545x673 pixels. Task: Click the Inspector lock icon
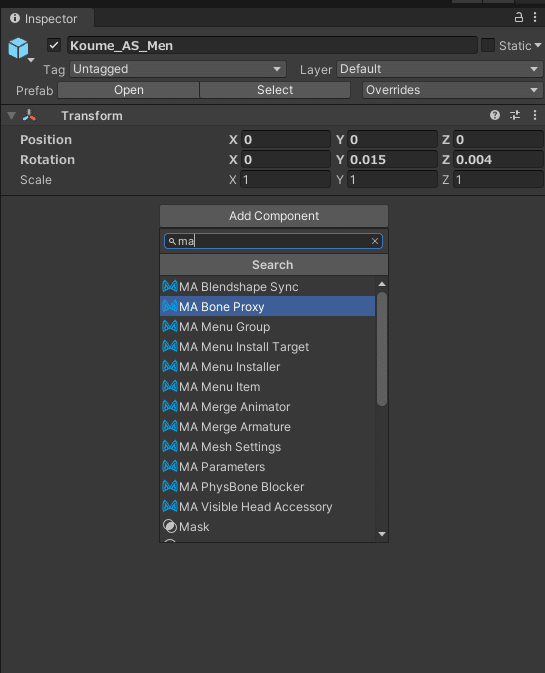click(x=518, y=17)
